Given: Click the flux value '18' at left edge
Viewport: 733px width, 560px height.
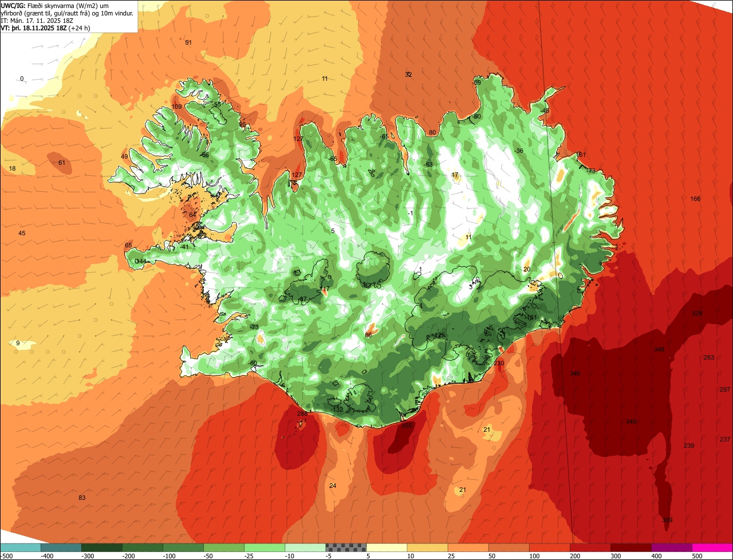Looking at the screenshot, I should 12,168.
